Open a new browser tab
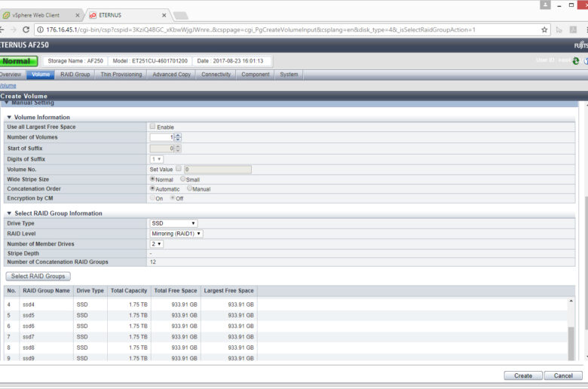588x389 pixels. coord(180,15)
